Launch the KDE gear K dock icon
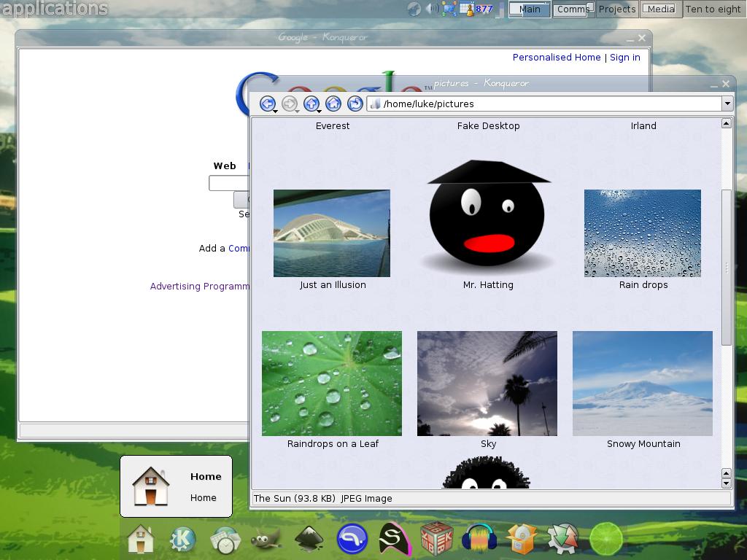The height and width of the screenshot is (560, 747). click(x=182, y=539)
